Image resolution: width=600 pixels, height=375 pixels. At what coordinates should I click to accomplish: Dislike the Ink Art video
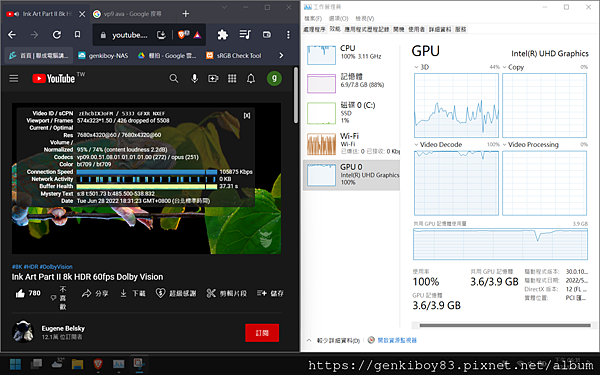(59, 298)
